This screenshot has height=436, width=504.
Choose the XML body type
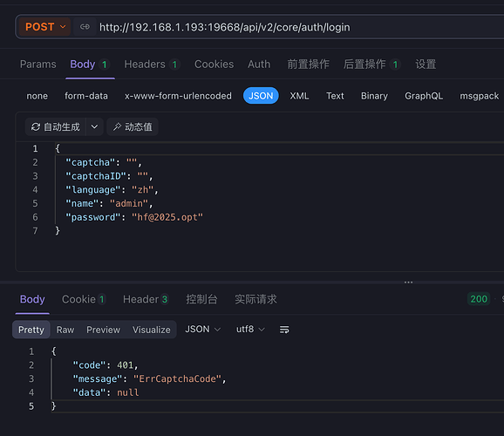(x=299, y=96)
